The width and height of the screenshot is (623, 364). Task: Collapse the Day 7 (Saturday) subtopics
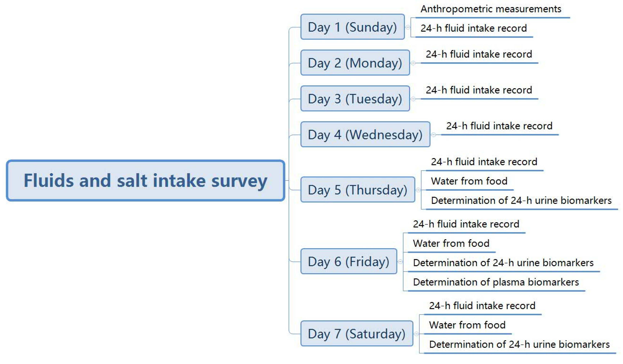click(416, 334)
